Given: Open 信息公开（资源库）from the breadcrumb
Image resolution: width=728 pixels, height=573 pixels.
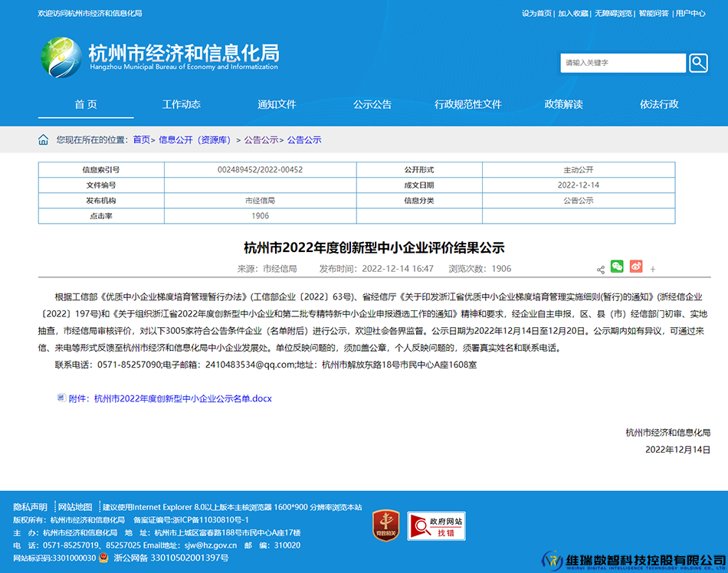Looking at the screenshot, I should point(196,140).
